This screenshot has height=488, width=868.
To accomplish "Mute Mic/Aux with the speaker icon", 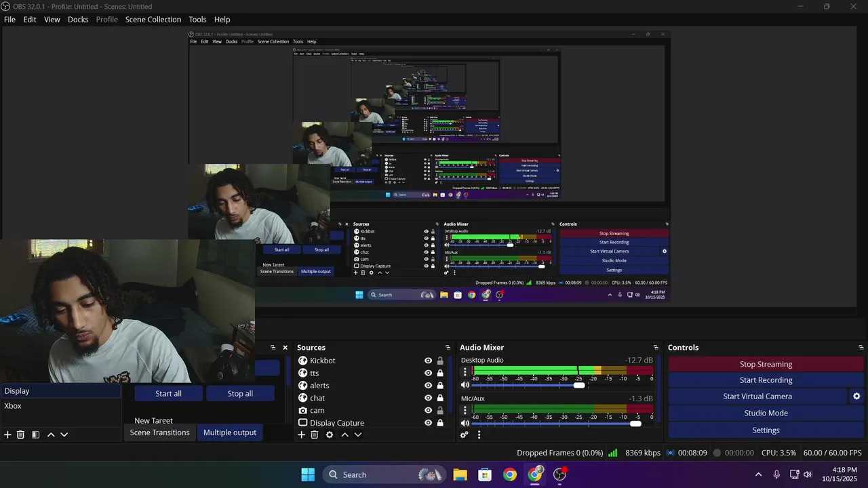I will 465,423.
